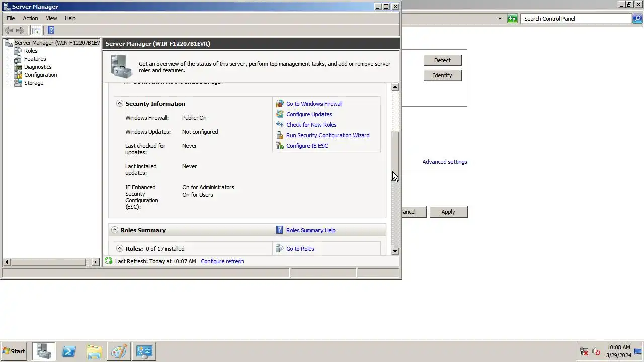Image resolution: width=644 pixels, height=362 pixels.
Task: Click the Go to Windows Firewall link
Action: pos(314,104)
